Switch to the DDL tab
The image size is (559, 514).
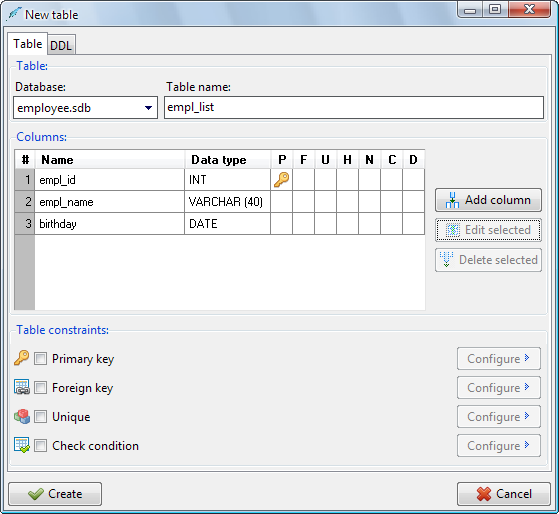61,45
